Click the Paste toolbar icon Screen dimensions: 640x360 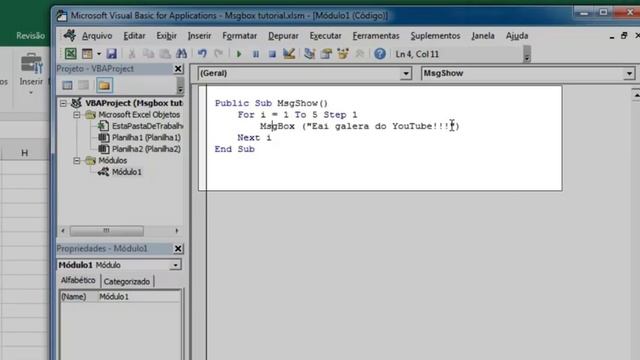tap(165, 53)
